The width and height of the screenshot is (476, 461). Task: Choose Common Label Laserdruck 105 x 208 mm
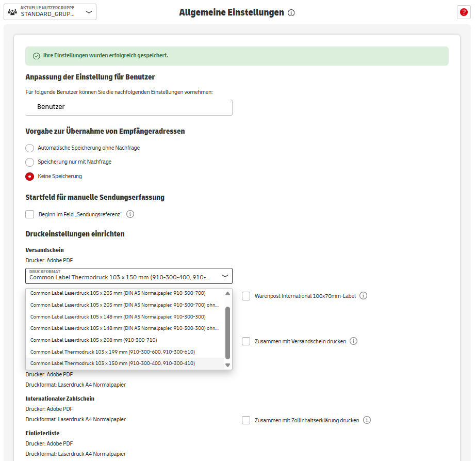[x=93, y=340]
